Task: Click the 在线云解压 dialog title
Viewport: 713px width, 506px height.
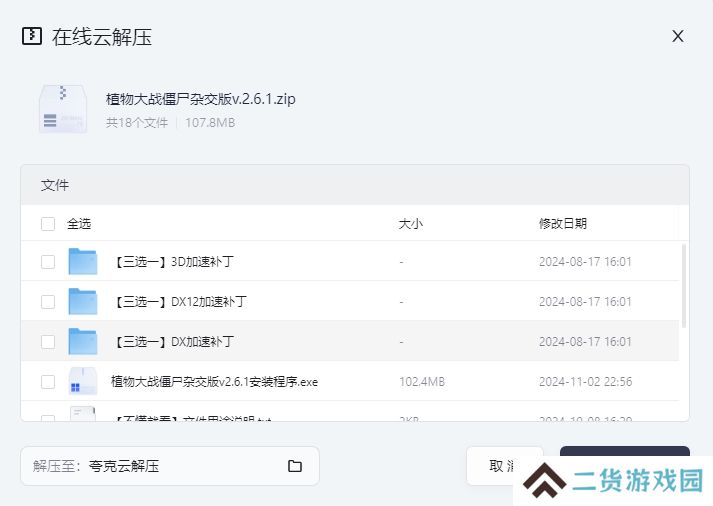Action: (102, 37)
